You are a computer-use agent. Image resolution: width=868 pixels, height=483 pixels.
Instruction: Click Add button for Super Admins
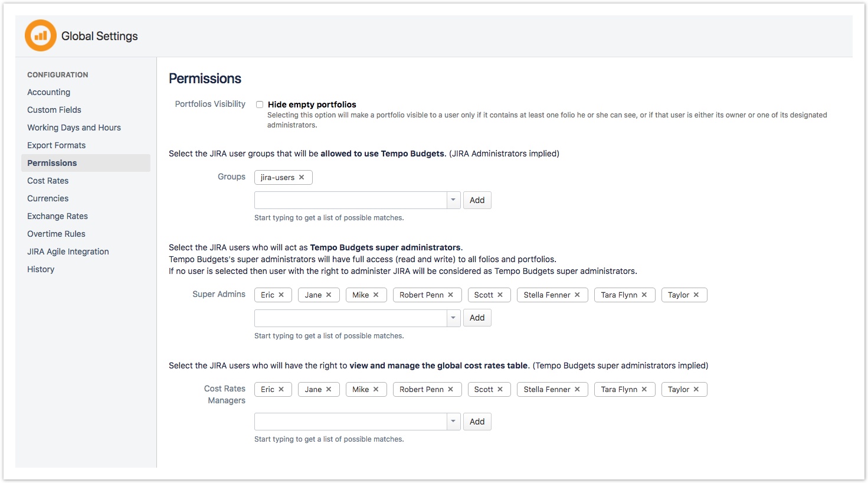click(477, 318)
